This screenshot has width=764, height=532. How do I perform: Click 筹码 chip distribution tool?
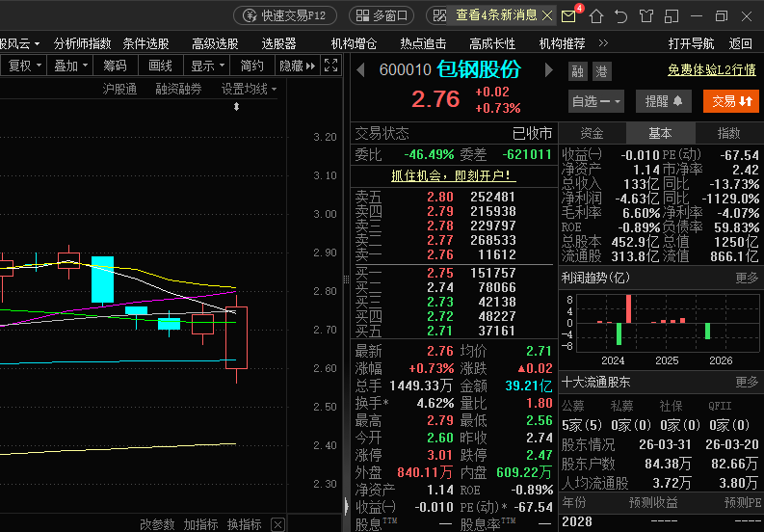pyautogui.click(x=115, y=66)
